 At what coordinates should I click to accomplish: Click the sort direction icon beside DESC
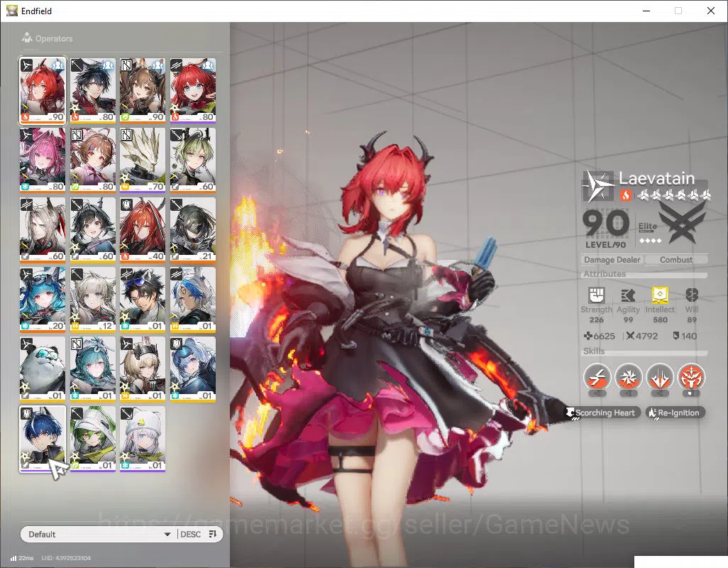point(213,534)
